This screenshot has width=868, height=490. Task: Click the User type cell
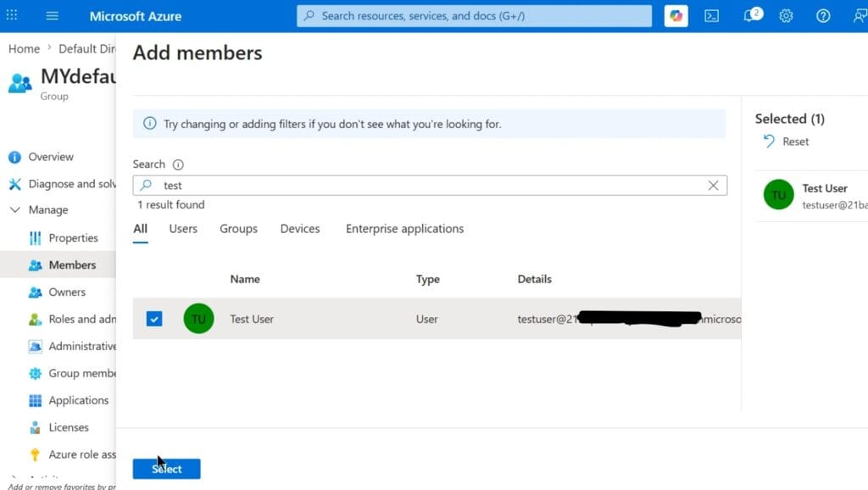[427, 319]
